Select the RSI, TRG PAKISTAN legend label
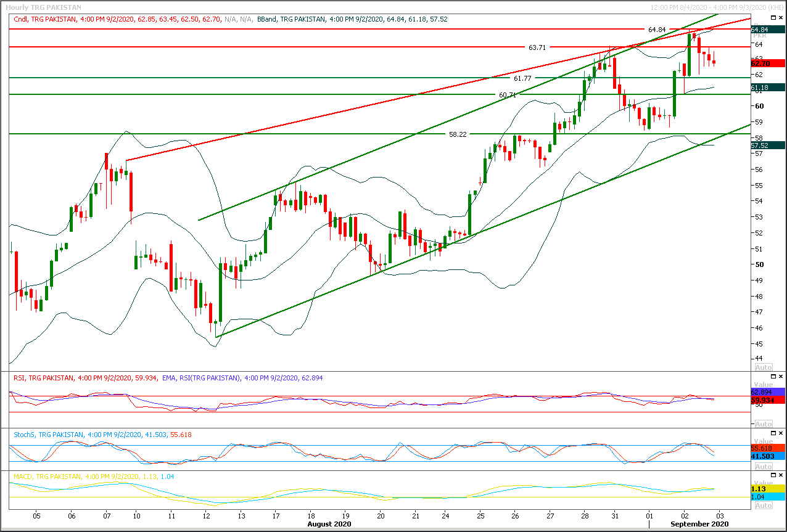This screenshot has width=787, height=532. 43,378
